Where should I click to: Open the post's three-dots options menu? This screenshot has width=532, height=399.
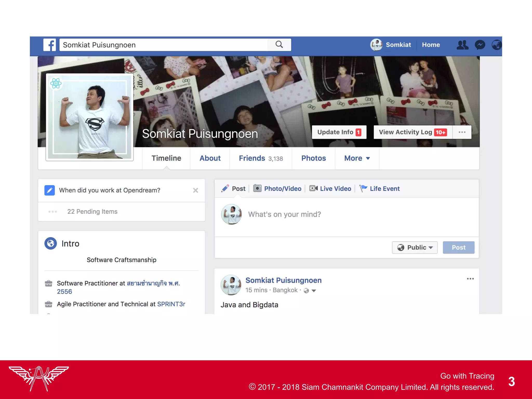point(470,279)
